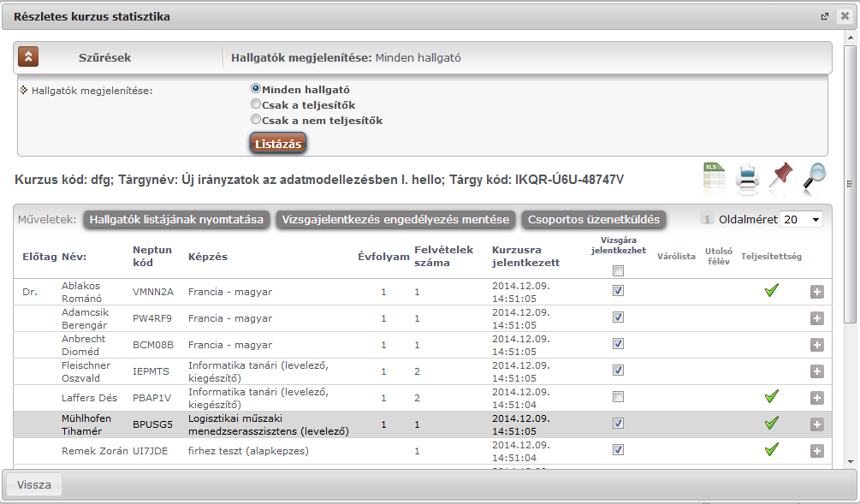Click the Várólista column header
The image size is (860, 504).
[x=676, y=256]
